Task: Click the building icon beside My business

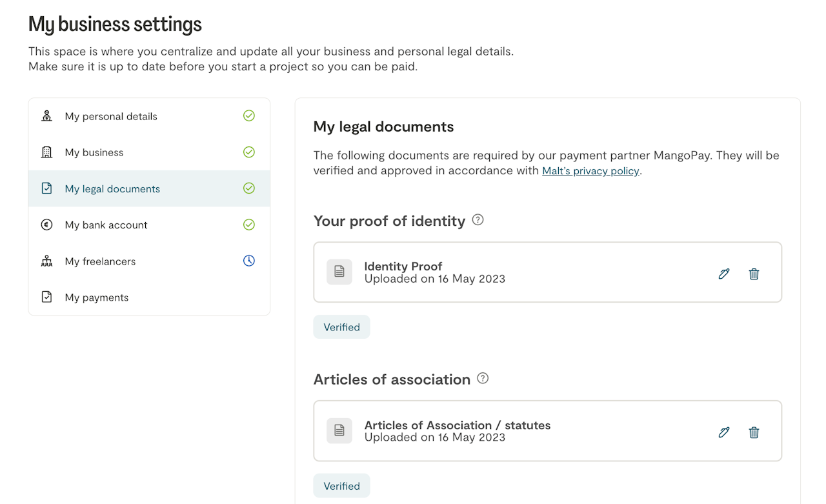Action: 46,152
